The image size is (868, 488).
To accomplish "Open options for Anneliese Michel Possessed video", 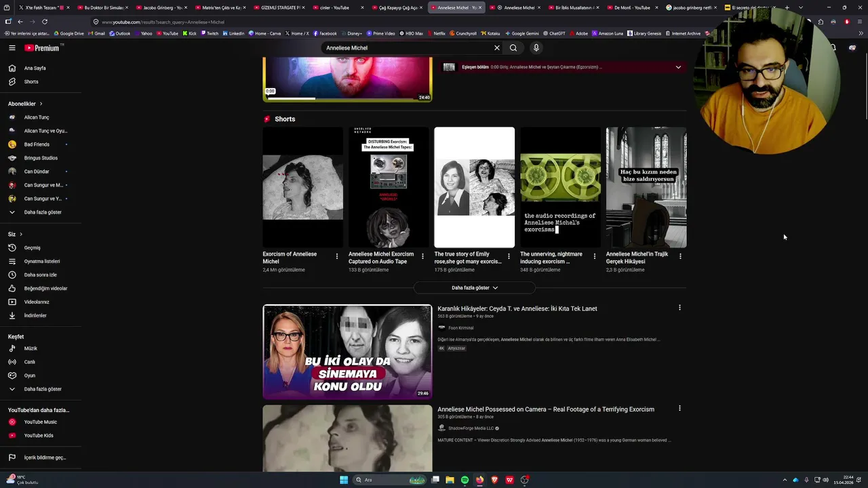I will [679, 408].
